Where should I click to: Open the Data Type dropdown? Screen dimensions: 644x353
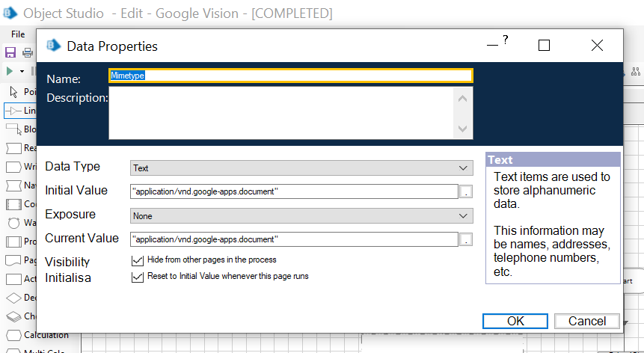coord(301,168)
